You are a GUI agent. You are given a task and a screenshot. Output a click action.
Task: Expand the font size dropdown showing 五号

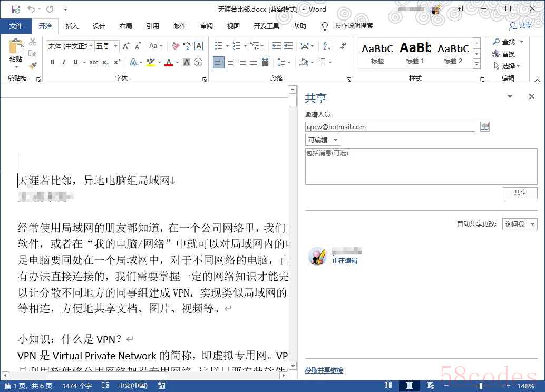[x=115, y=46]
